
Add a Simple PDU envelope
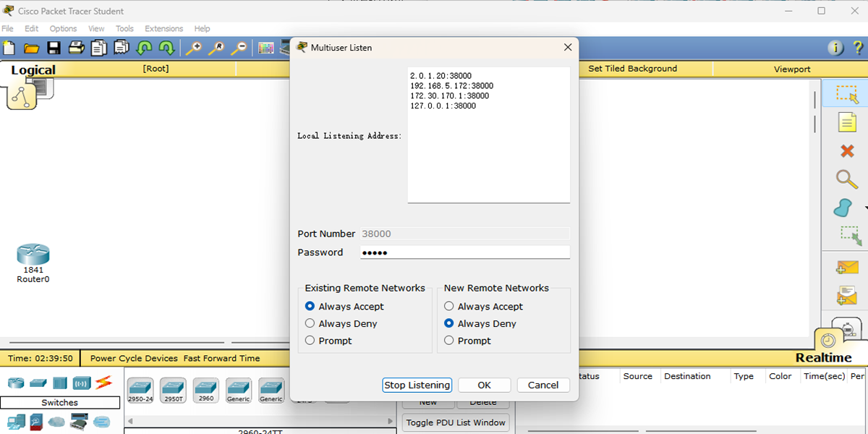846,267
